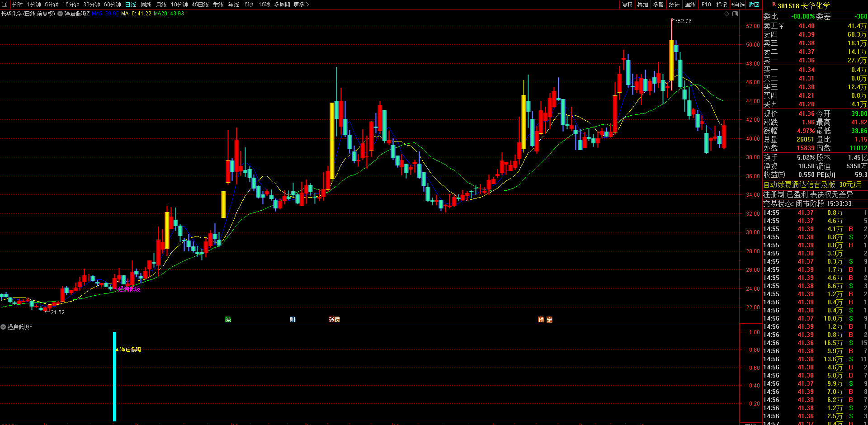Toggle the left side panel icon

point(5,5)
